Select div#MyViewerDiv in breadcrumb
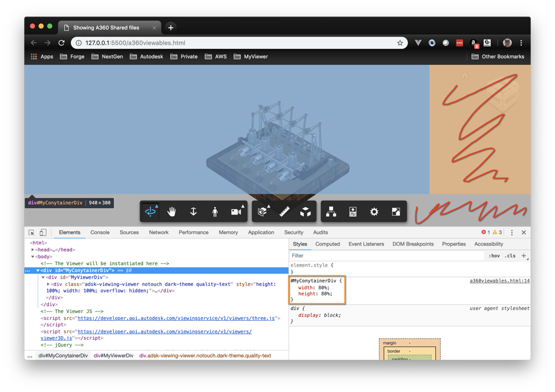Image resolution: width=555 pixels, height=392 pixels. click(x=113, y=356)
